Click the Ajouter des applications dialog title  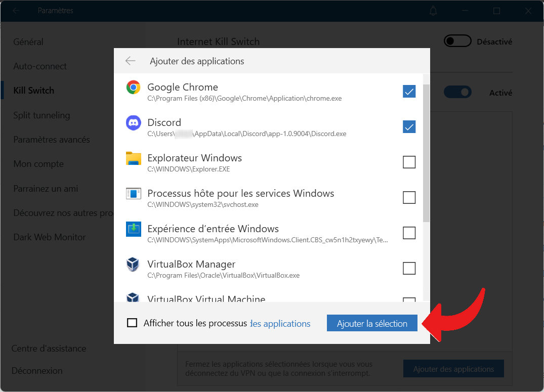pyautogui.click(x=197, y=61)
